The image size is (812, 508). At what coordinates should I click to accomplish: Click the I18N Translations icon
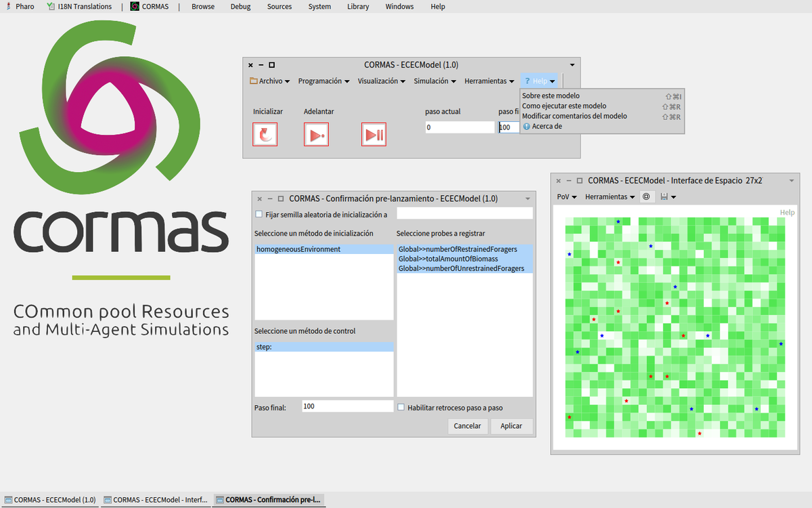click(51, 6)
